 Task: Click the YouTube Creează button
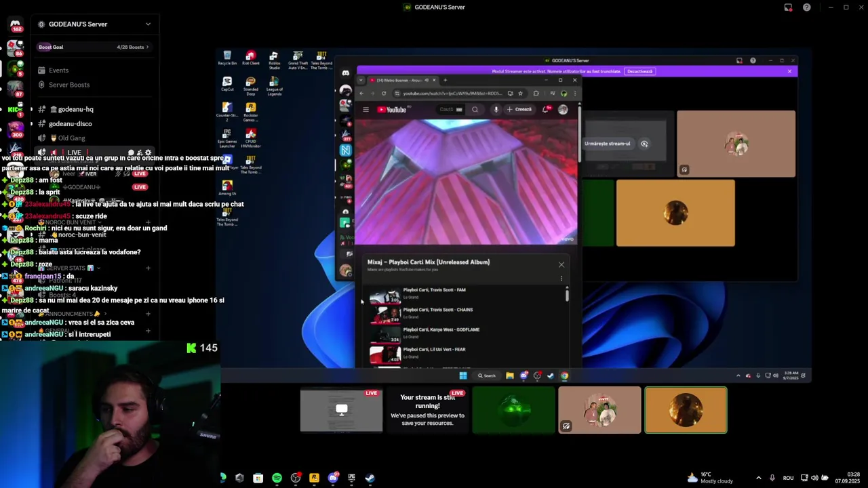click(519, 110)
